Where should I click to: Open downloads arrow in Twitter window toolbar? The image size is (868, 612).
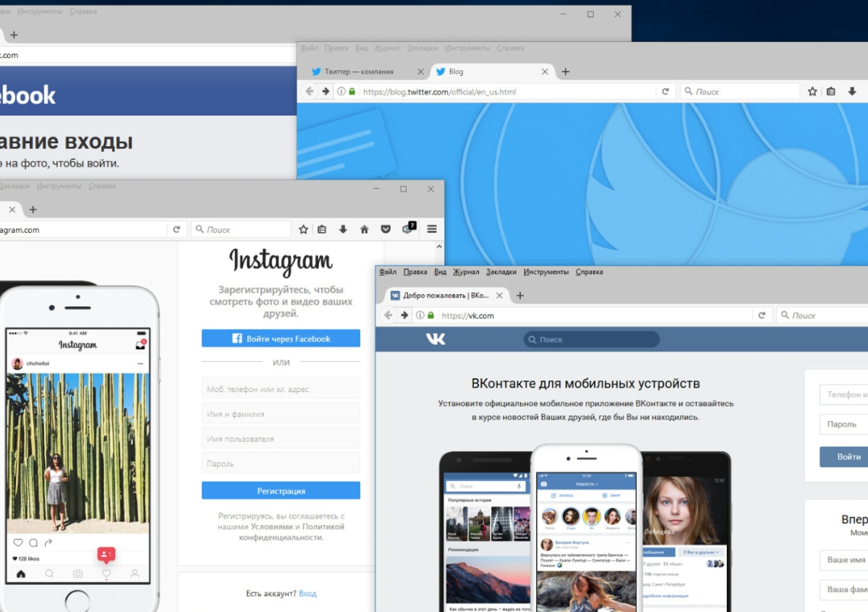pos(851,92)
